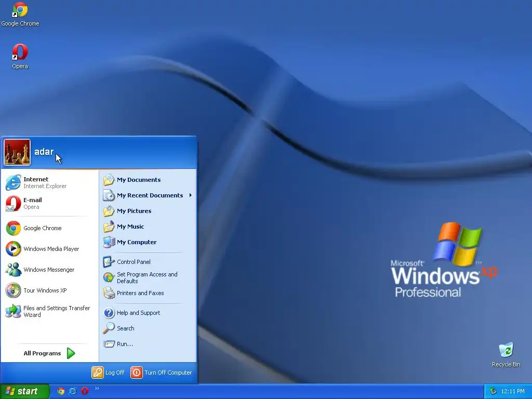Image resolution: width=532 pixels, height=399 pixels.
Task: Click the Turn Off Computer text label
Action: [x=168, y=373]
